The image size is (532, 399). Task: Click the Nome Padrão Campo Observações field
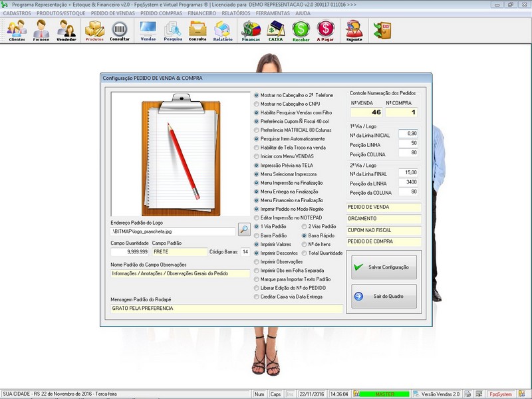pos(180,273)
